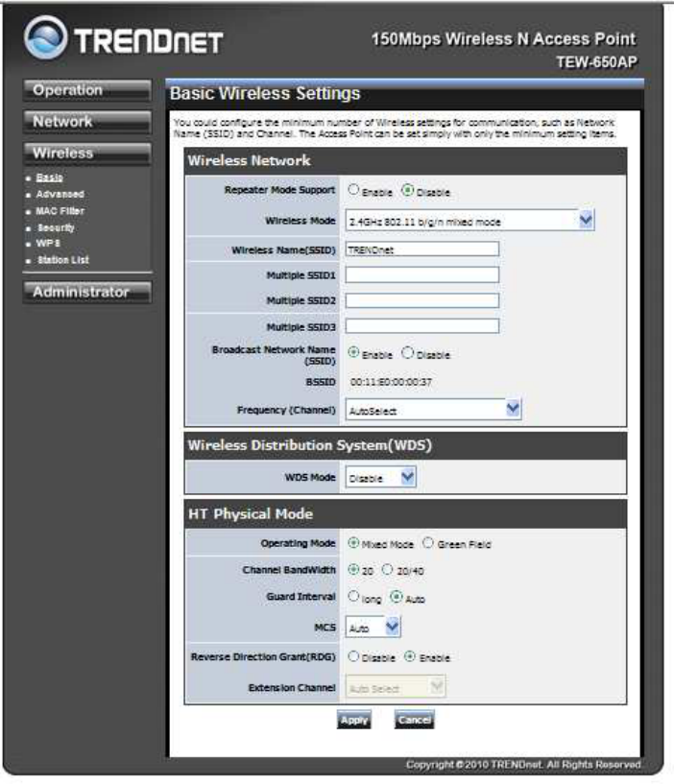Click the Apply button
The height and width of the screenshot is (784, 674).
(353, 720)
